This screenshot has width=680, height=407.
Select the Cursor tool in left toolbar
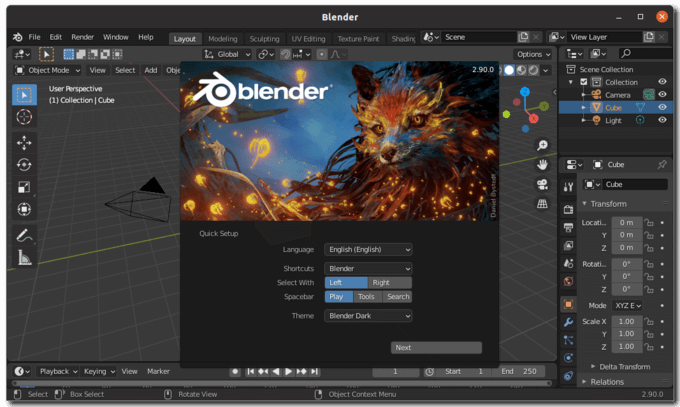[24, 117]
